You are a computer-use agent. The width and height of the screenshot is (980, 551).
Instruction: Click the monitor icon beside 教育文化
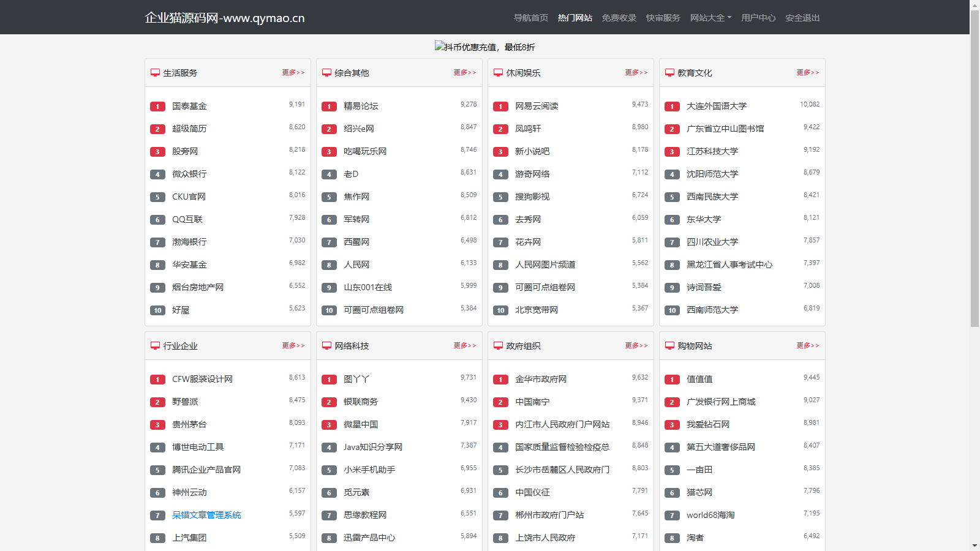669,73
